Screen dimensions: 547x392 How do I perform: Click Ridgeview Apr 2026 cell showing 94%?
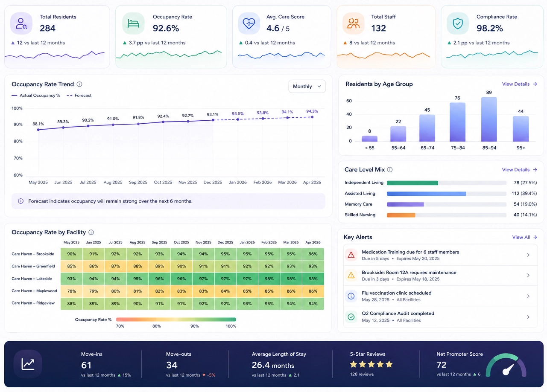pyautogui.click(x=313, y=304)
